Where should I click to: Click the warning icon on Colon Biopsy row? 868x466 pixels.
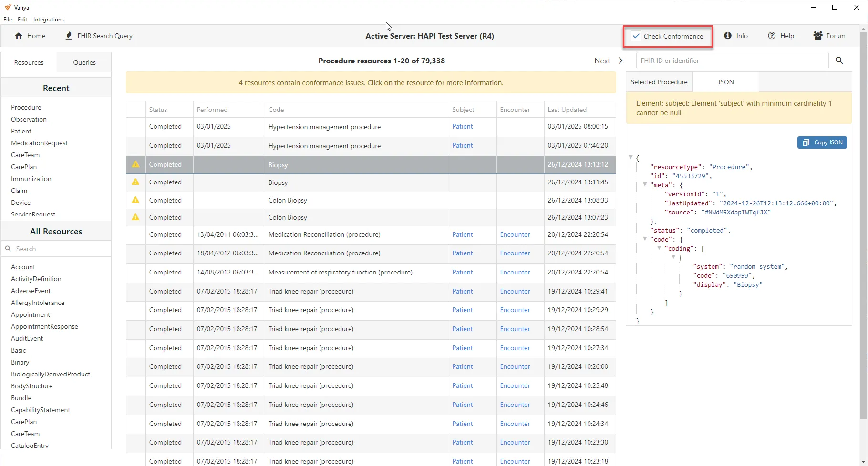point(135,200)
